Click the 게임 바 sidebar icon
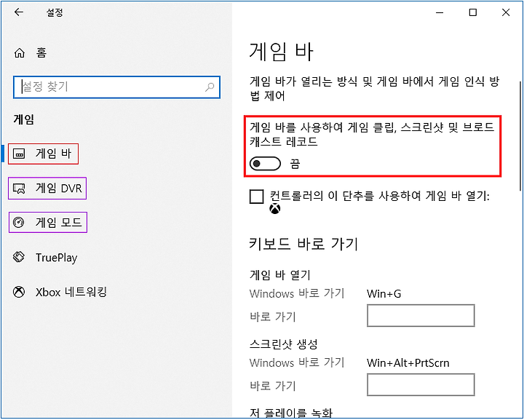Image resolution: width=524 pixels, height=420 pixels. (x=19, y=154)
